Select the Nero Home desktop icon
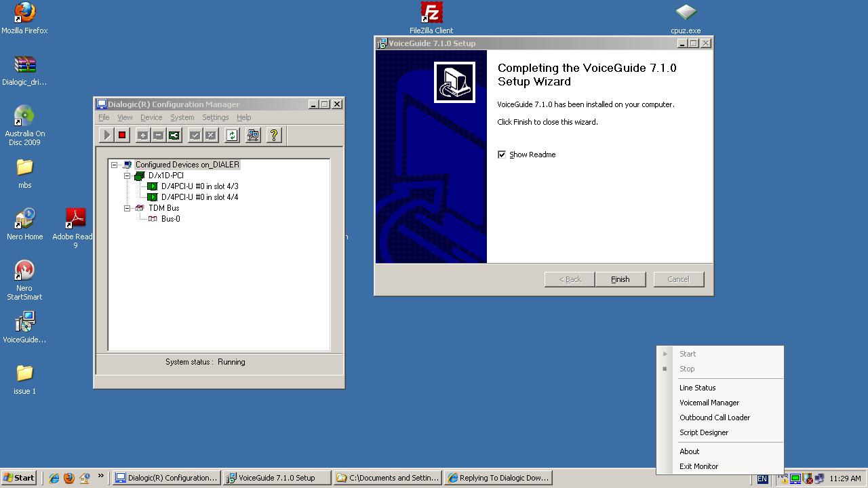Viewport: 868px width, 488px height. pos(24,225)
